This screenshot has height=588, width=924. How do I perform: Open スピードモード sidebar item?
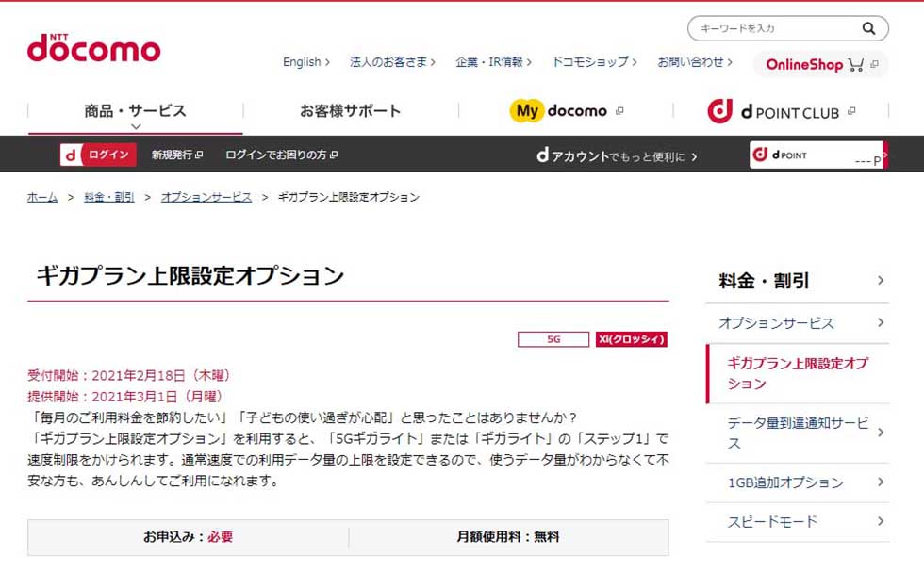(798, 521)
